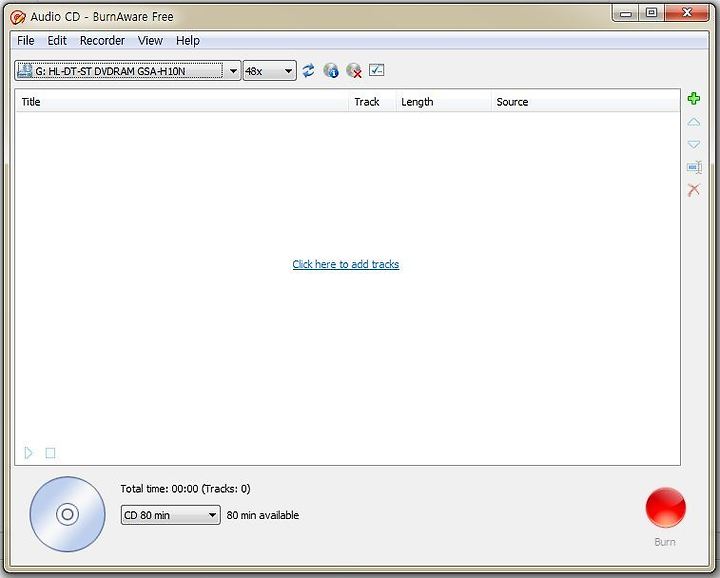The width and height of the screenshot is (720, 578).
Task: Open the 48x burn speed dropdown
Action: tap(270, 71)
